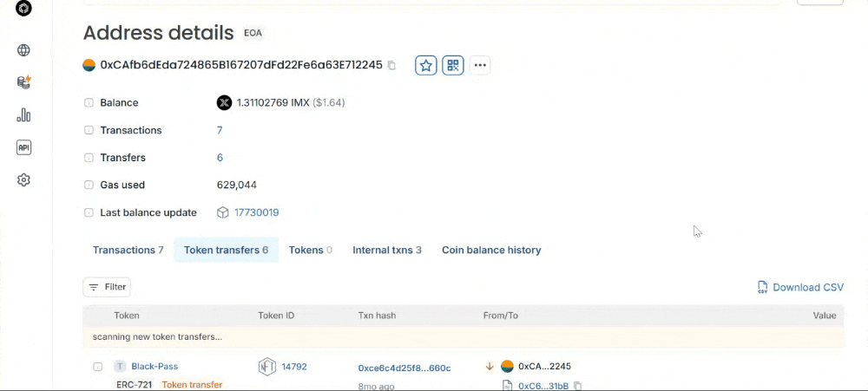Click the 1.31102769 IMX balance value

click(x=273, y=103)
